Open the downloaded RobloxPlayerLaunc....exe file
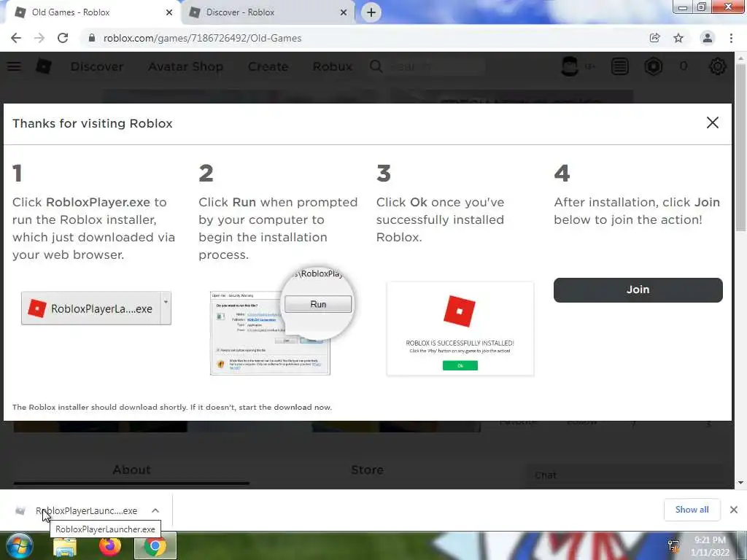Screen dimensions: 747x560 coord(86,510)
